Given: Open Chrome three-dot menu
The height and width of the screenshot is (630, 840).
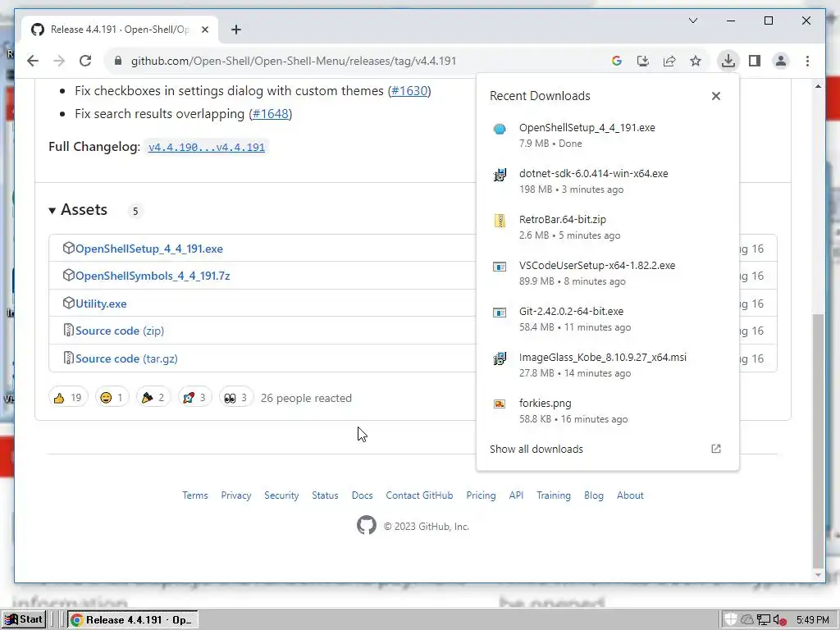Looking at the screenshot, I should pos(807,61).
